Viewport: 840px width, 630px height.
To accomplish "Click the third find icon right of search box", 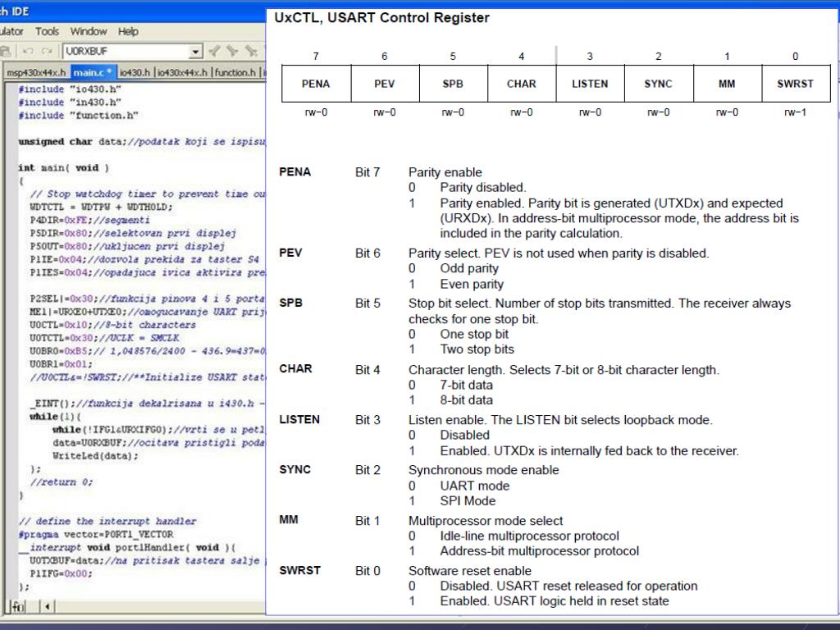I will 251,51.
